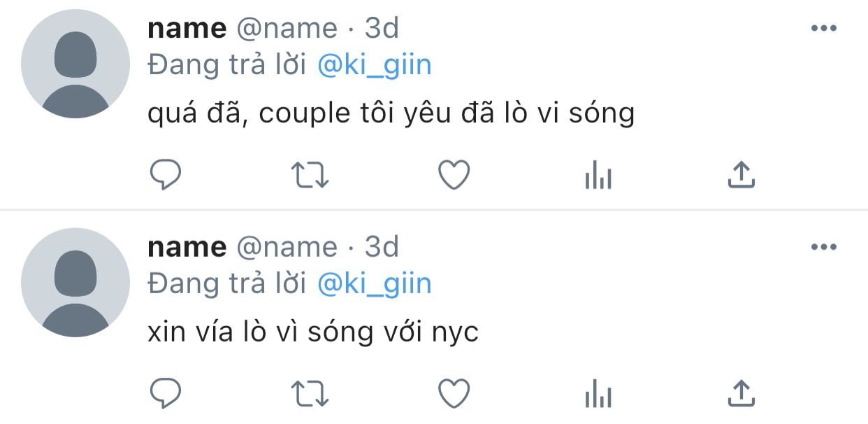Open more options for second tweet
Image resolution: width=868 pixels, height=424 pixels.
point(823,247)
